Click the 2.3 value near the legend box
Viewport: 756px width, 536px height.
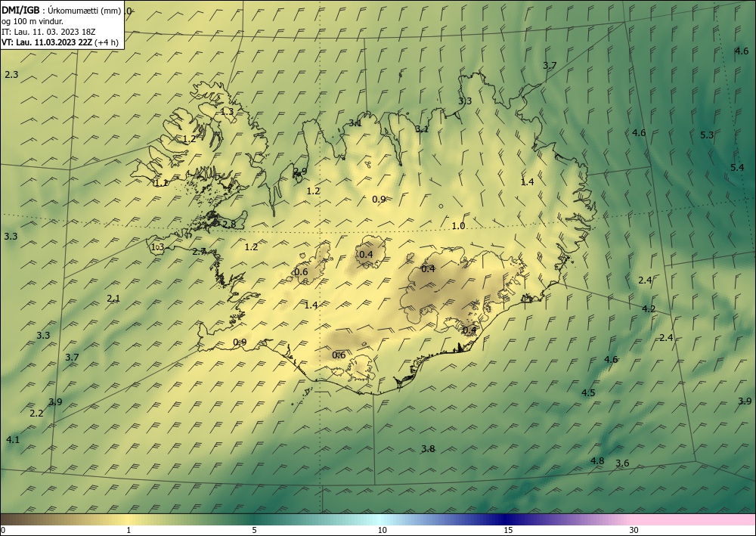coord(11,75)
